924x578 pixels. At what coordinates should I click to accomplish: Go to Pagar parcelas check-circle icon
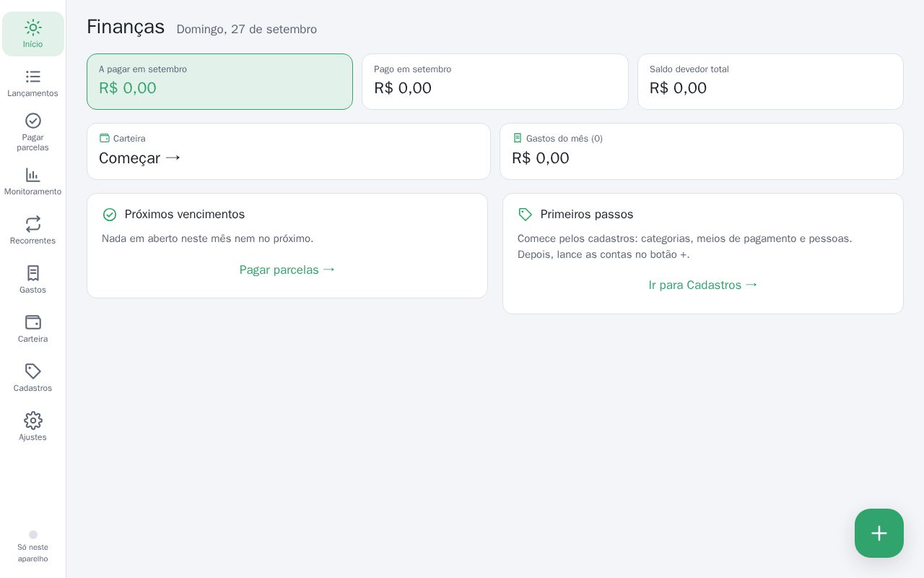[33, 121]
